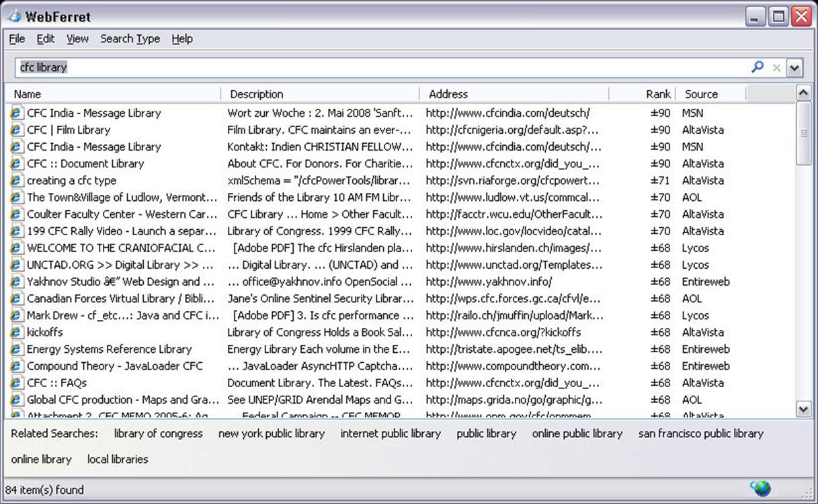This screenshot has width=818, height=504.
Task: Sort results by Source column header
Action: 711,94
